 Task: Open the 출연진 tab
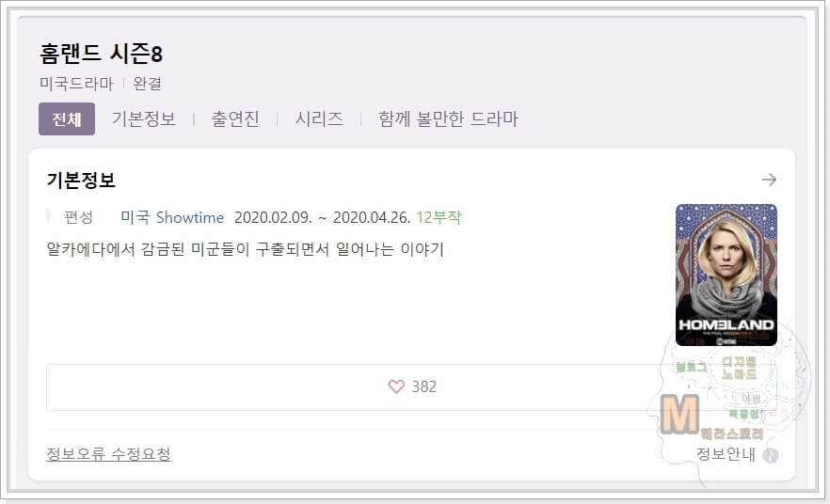[x=235, y=119]
